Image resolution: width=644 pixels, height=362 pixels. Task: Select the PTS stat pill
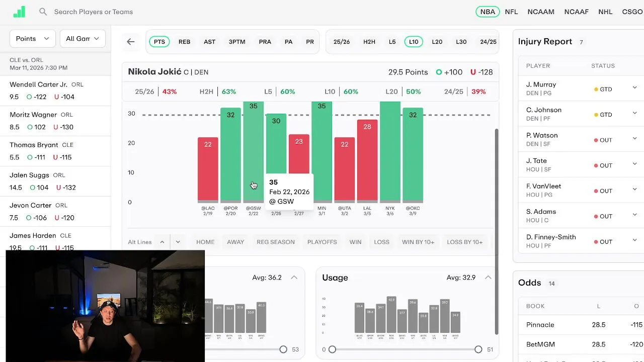pos(159,42)
